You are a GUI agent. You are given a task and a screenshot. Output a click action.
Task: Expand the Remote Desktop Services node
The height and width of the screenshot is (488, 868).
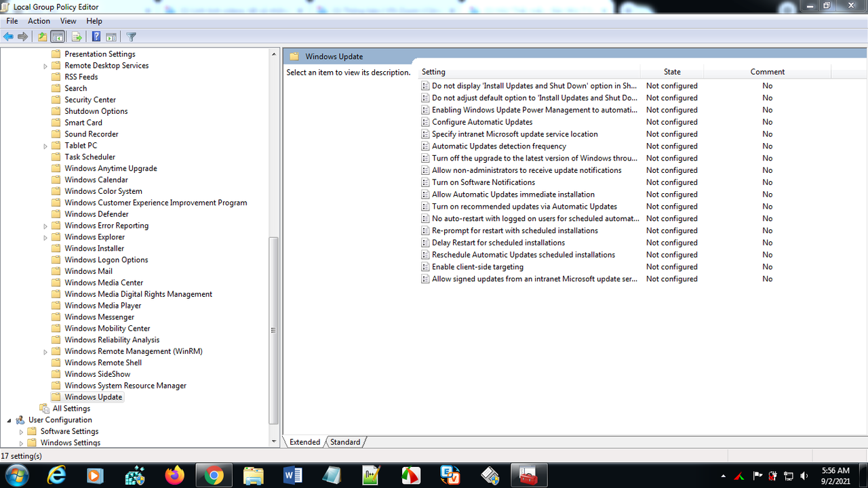[45, 66]
